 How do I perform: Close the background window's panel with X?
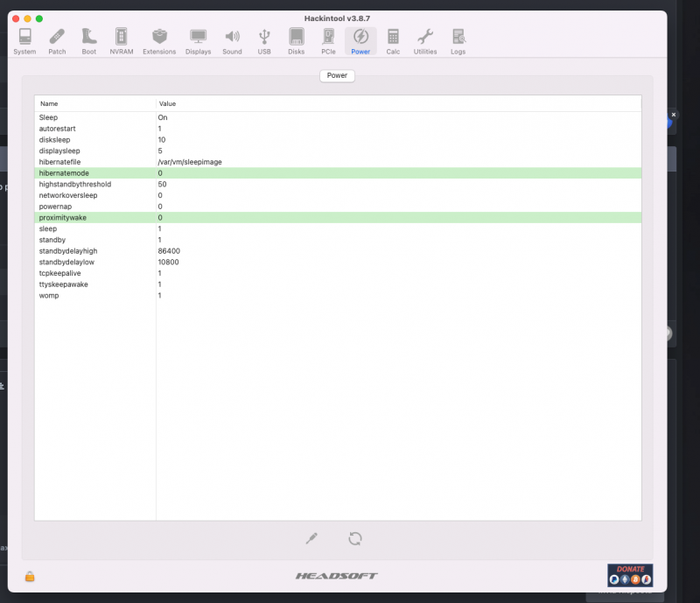point(674,115)
